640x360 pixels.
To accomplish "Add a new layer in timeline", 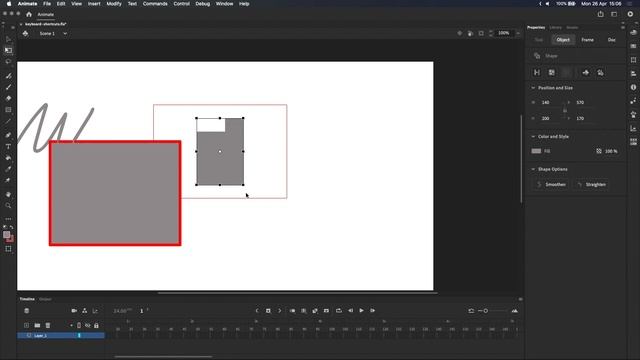I will tap(27, 325).
